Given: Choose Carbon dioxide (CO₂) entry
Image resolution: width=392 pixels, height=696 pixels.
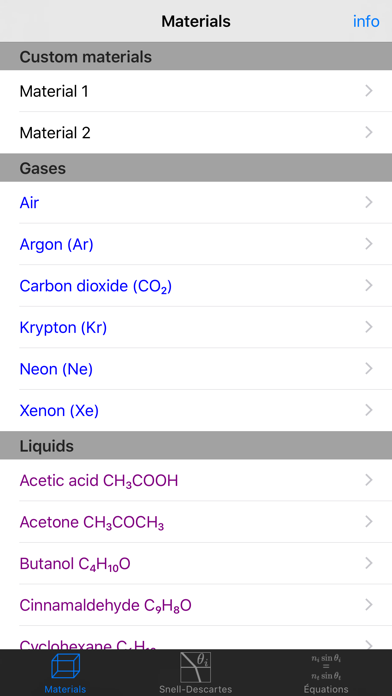Looking at the screenshot, I should [x=196, y=285].
